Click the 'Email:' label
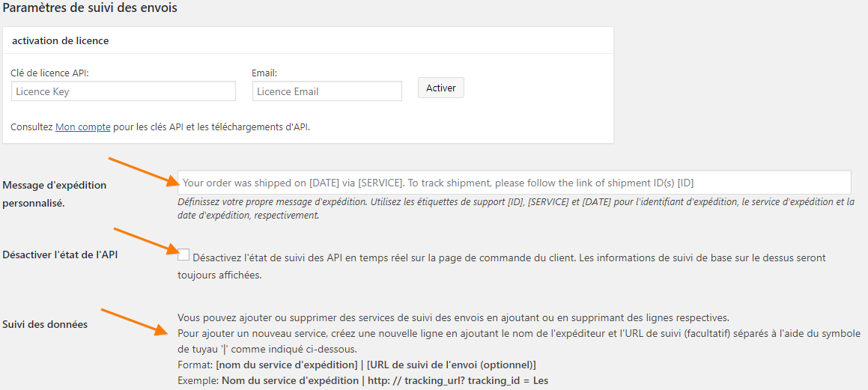The width and height of the screenshot is (868, 390). click(x=264, y=73)
